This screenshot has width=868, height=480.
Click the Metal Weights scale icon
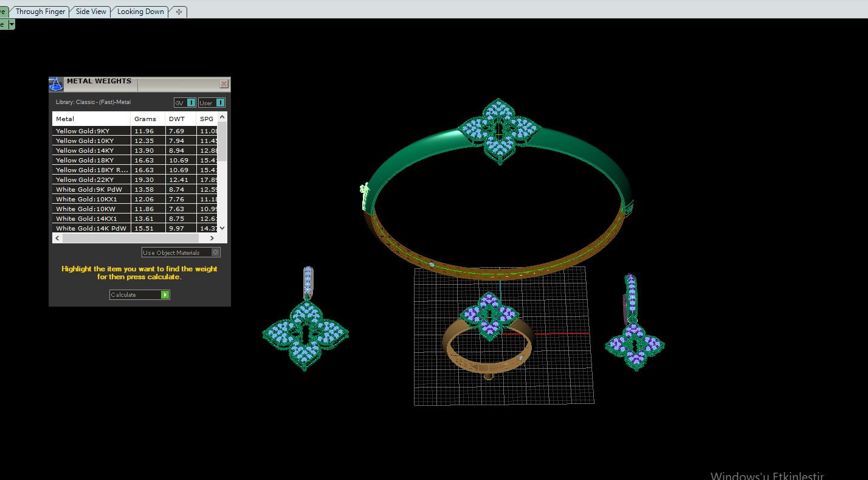pos(56,85)
